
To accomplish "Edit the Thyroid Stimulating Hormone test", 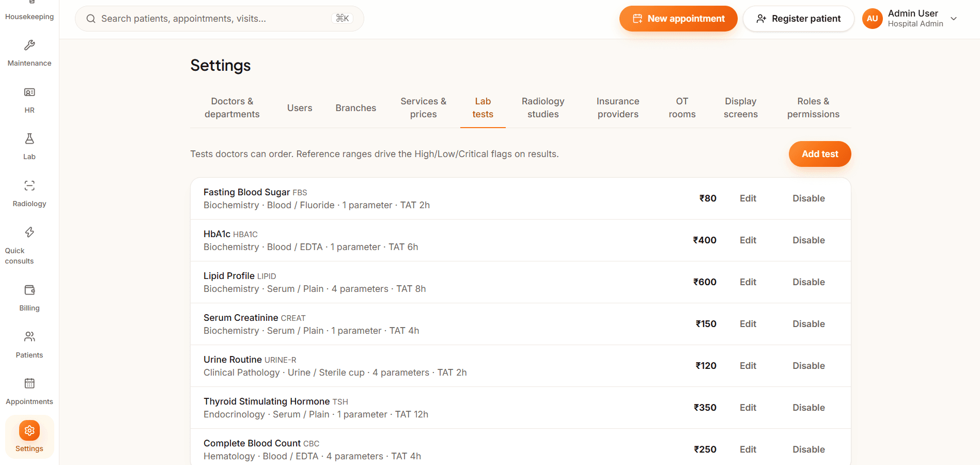I will 748,408.
